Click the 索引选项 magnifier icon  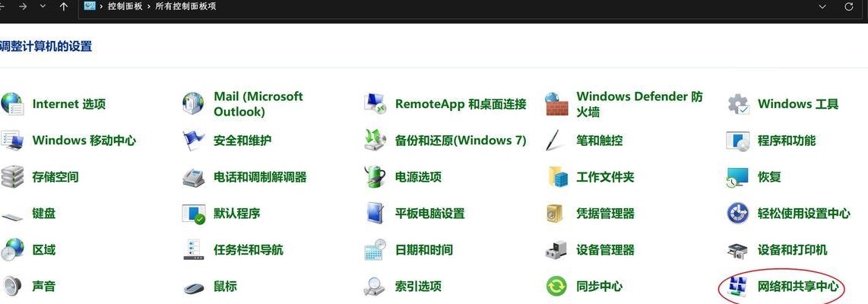pyautogui.click(x=374, y=287)
